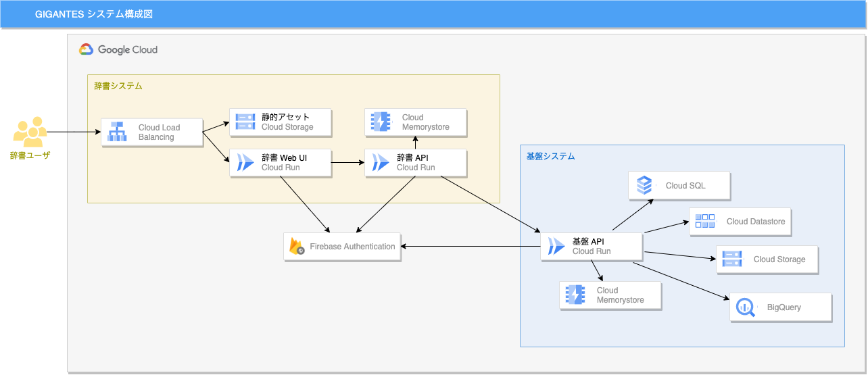The image size is (868, 375).
Task: Click Memorystore icon in 基盤システム
Action: 575,295
